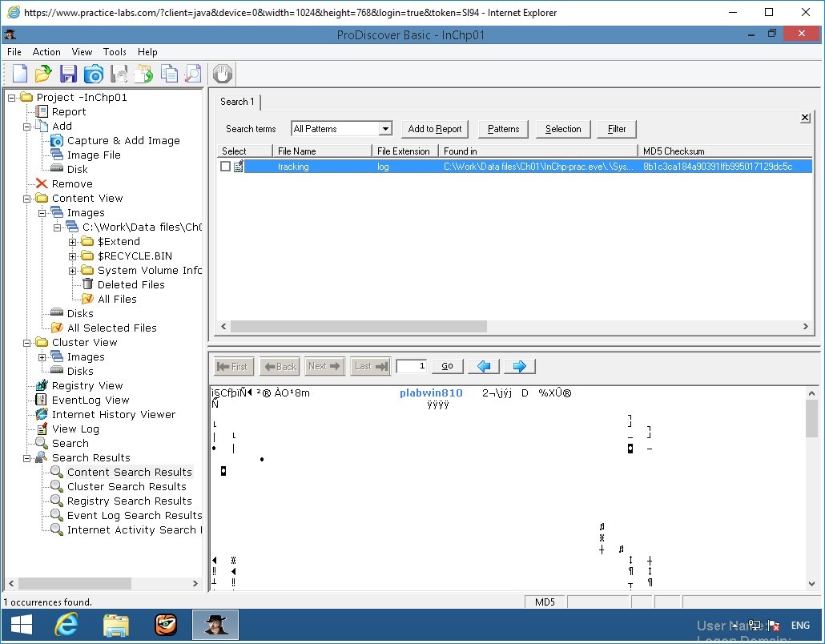Open Internet Explorer from taskbar
The height and width of the screenshot is (644, 825).
(66, 625)
